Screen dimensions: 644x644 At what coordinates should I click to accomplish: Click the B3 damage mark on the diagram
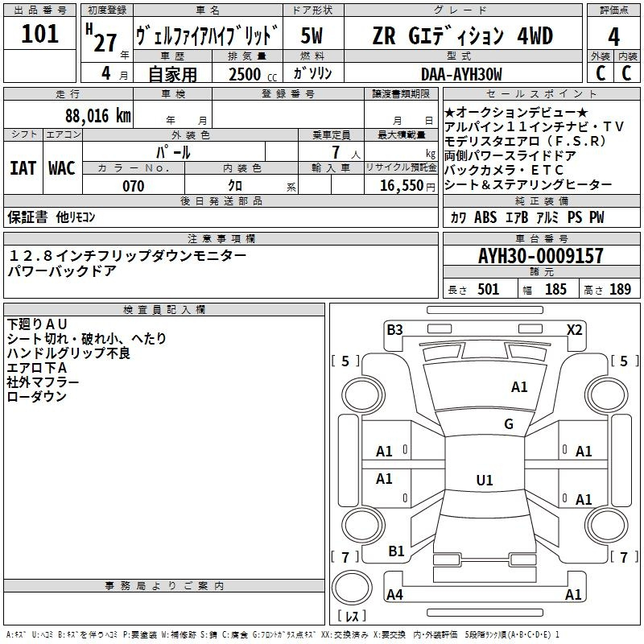(x=394, y=330)
